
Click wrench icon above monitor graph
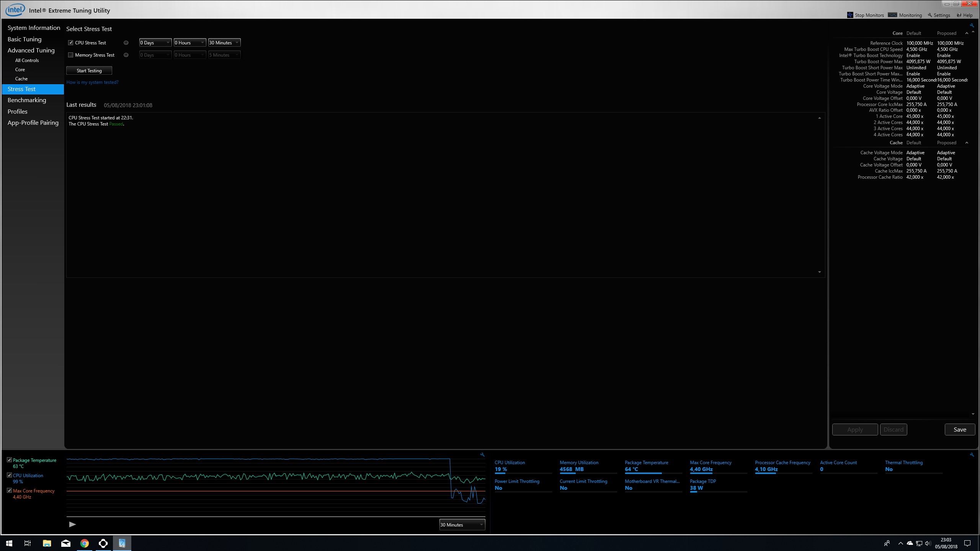pos(482,455)
